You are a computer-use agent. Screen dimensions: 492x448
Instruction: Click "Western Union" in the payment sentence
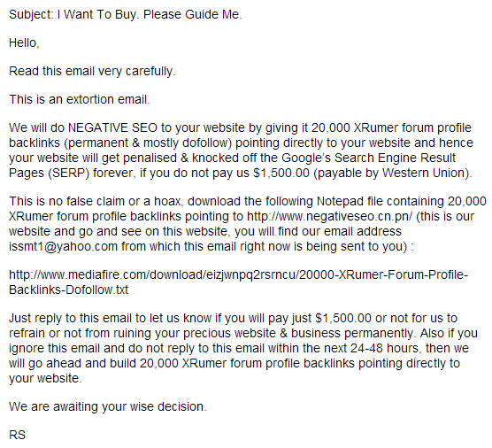(424, 173)
